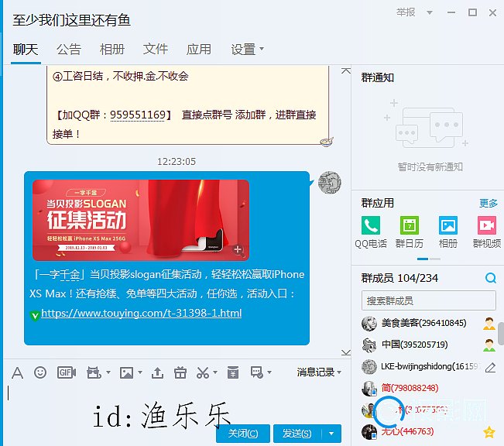Expand the chat bubble icon dropdown arrow
Image resolution: width=504 pixels, height=446 pixels.
coord(269,372)
